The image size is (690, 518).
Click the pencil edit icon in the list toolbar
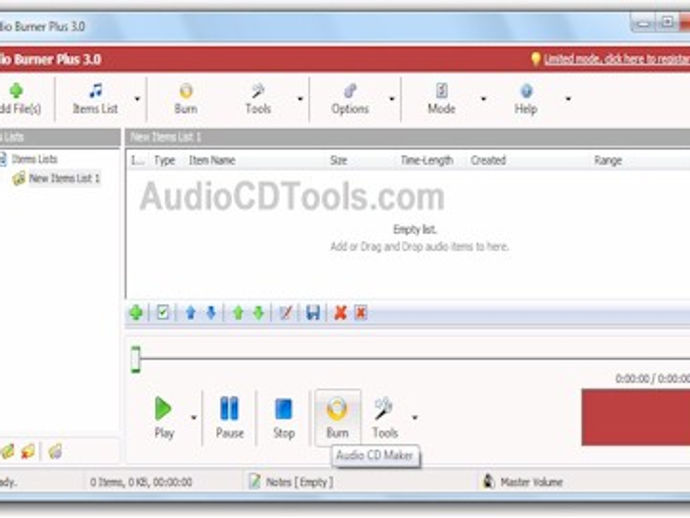tap(286, 313)
